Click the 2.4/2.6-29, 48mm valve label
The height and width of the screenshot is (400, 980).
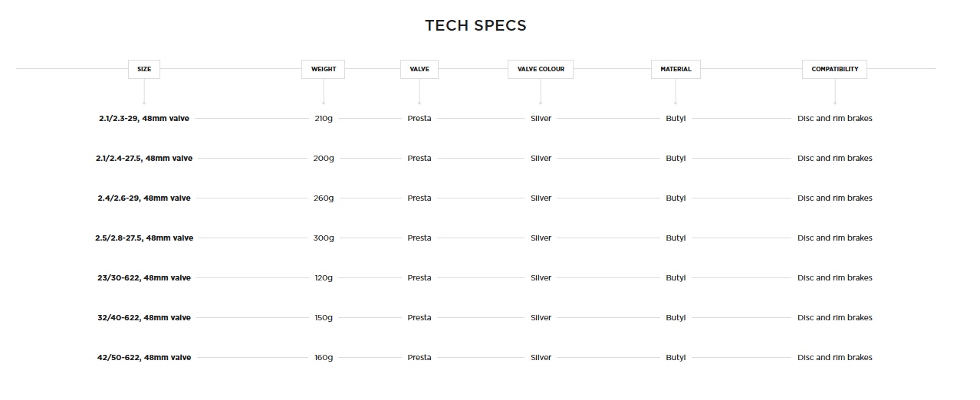(144, 198)
